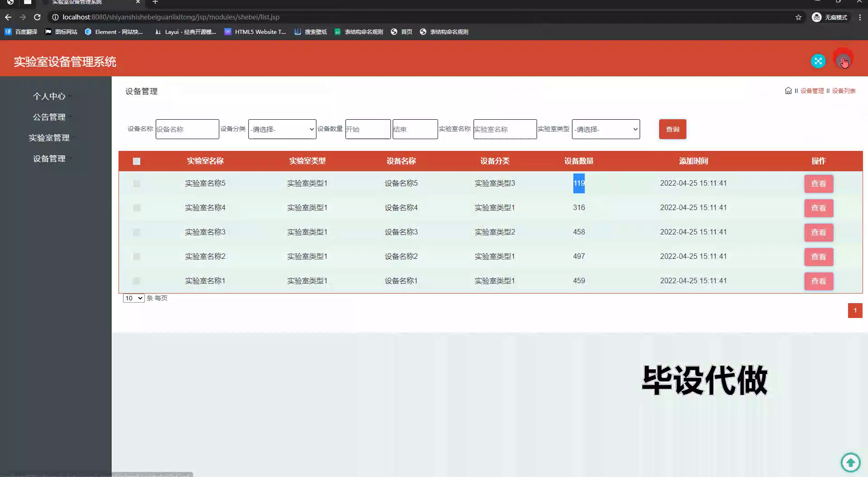Click the back-to-top arrow icon
The image size is (868, 477).
(850, 462)
